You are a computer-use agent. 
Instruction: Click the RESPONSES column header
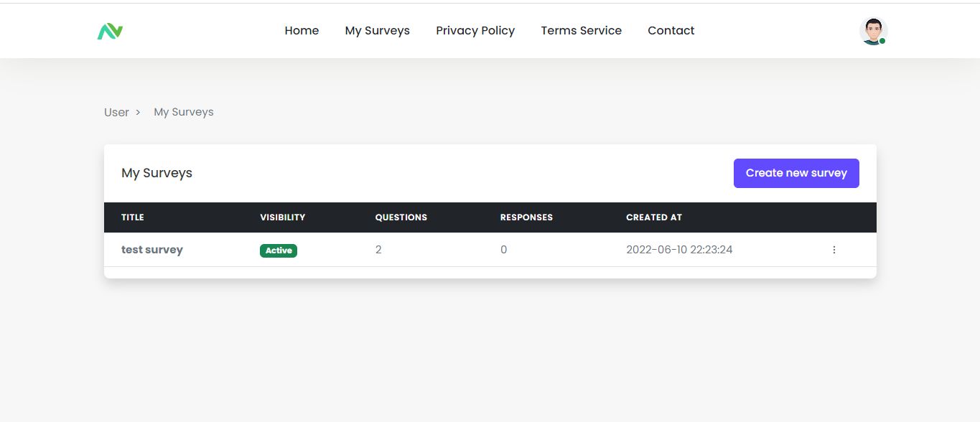526,217
